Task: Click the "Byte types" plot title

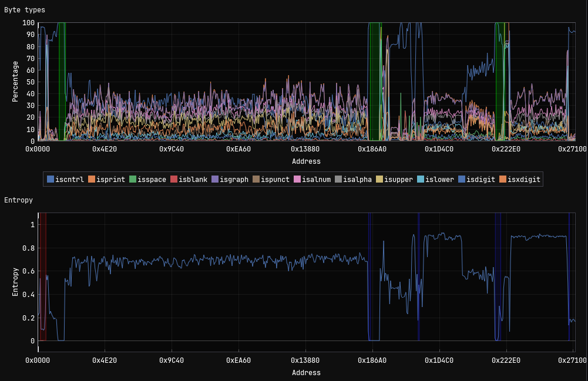Action: click(24, 10)
